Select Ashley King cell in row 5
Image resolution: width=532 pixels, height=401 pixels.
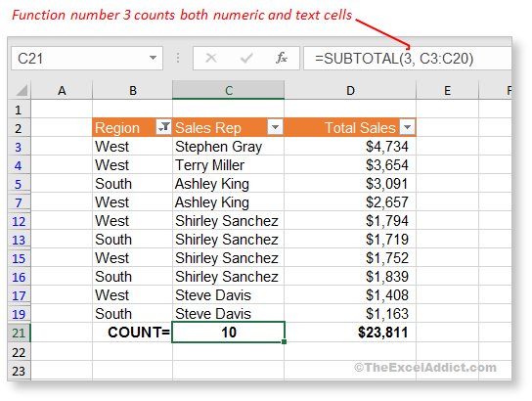pos(228,184)
